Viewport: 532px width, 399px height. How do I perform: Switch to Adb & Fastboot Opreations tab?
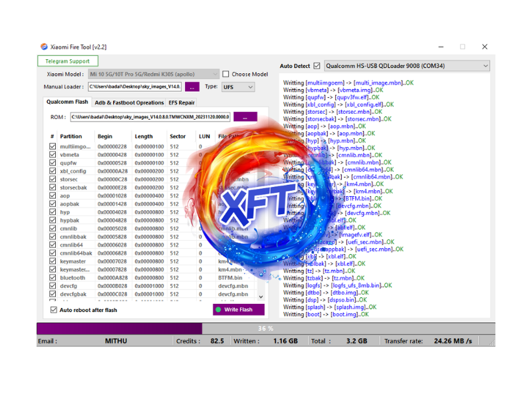click(129, 102)
